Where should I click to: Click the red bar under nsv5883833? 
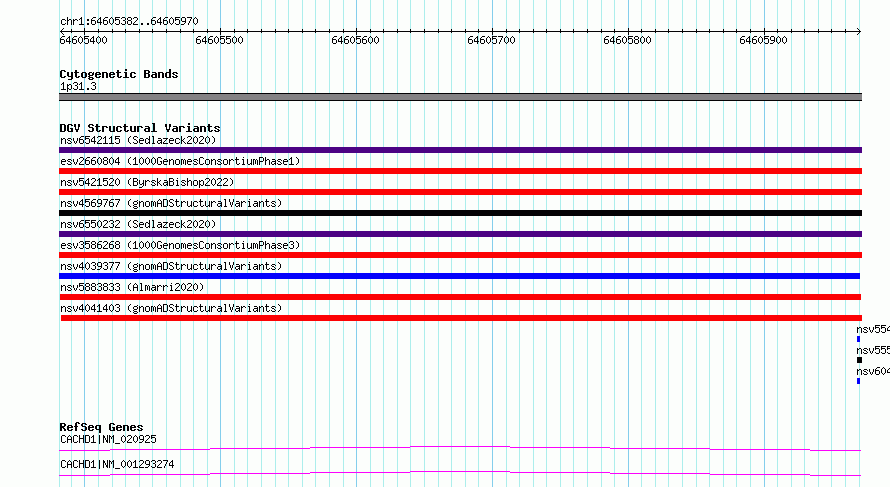click(x=460, y=297)
